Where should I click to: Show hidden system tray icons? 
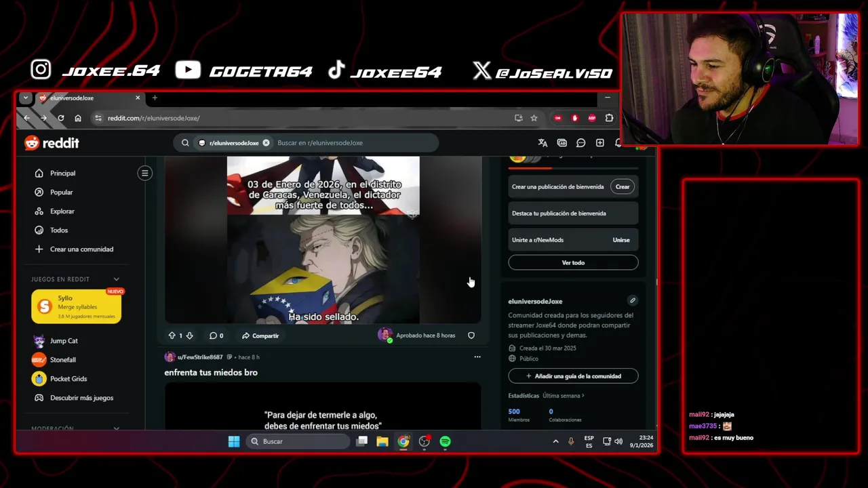[555, 441]
